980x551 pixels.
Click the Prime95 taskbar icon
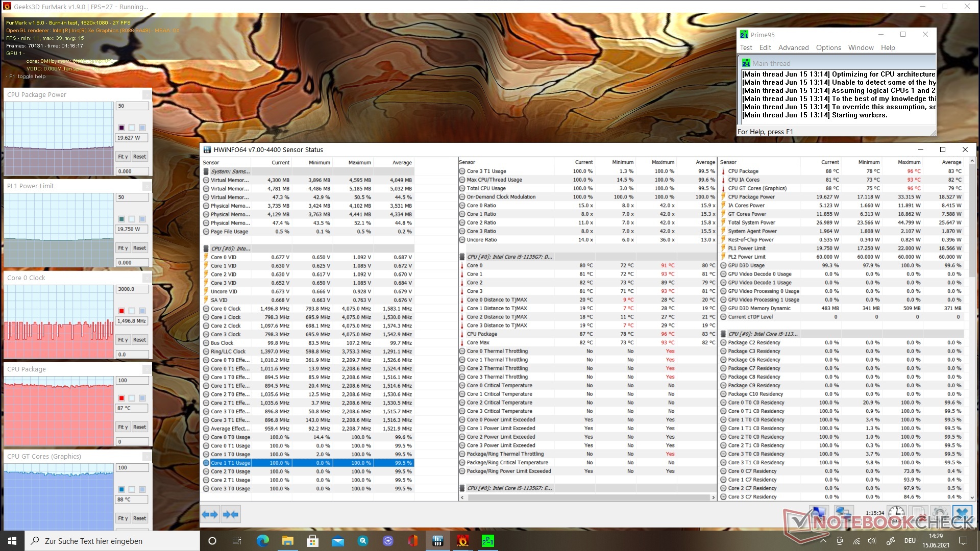487,541
